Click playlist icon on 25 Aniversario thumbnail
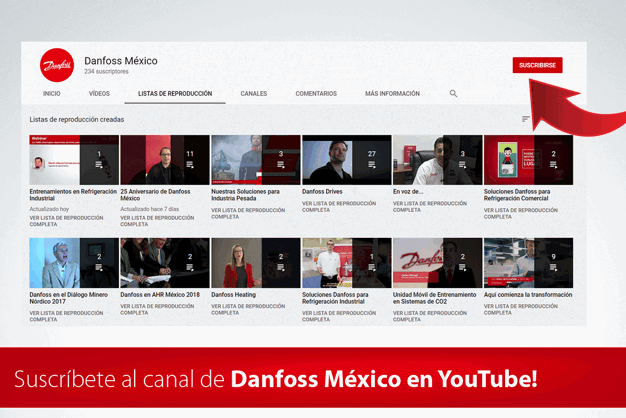The height and width of the screenshot is (418, 626). (190, 164)
